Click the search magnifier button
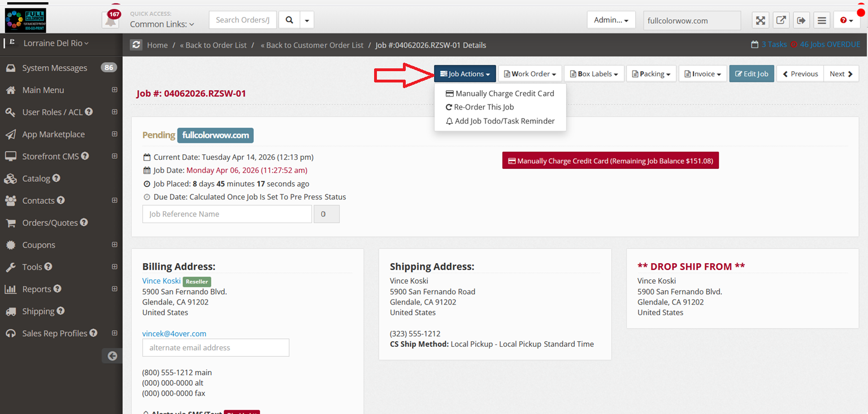 click(x=289, y=20)
